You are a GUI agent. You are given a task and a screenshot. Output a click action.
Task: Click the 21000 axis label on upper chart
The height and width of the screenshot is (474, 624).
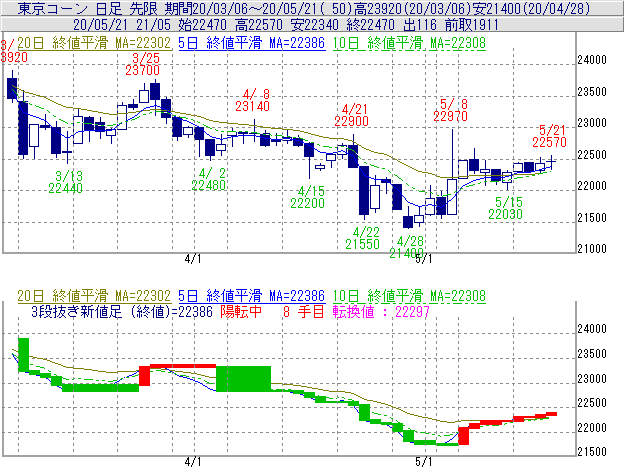pyautogui.click(x=592, y=249)
